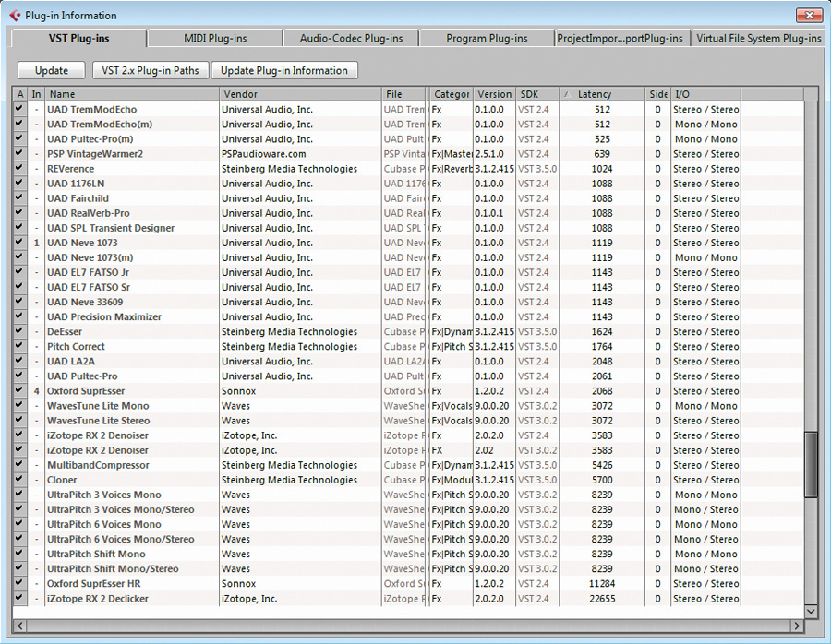Close the Plug-in Information window
Screen dimensions: 831x644
pyautogui.click(x=809, y=16)
